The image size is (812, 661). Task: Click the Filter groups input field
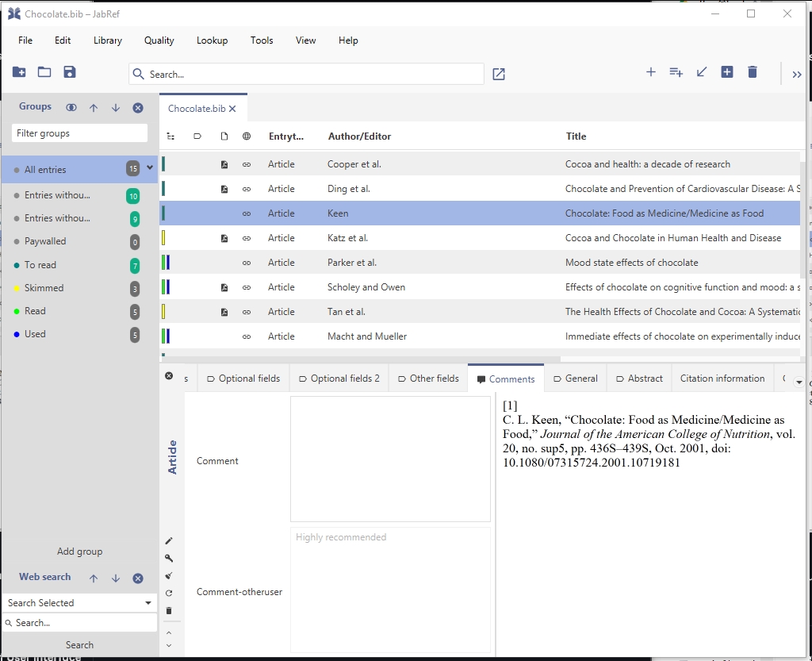[x=79, y=133]
